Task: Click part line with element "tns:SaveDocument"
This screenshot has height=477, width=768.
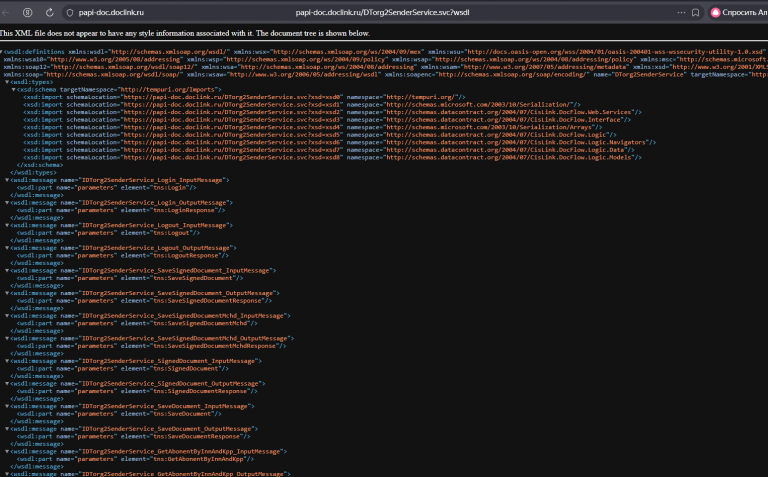Action: (x=119, y=414)
